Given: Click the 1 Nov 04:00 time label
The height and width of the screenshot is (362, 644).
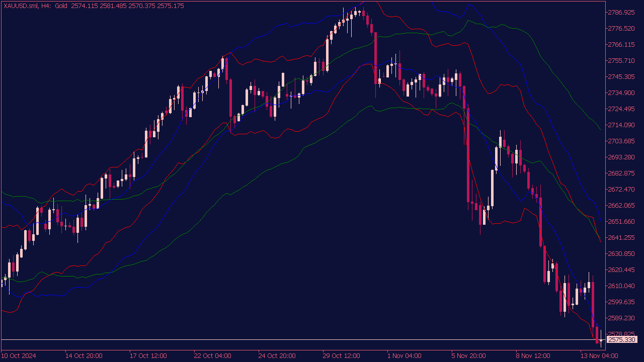Looking at the screenshot, I should pos(404,355).
